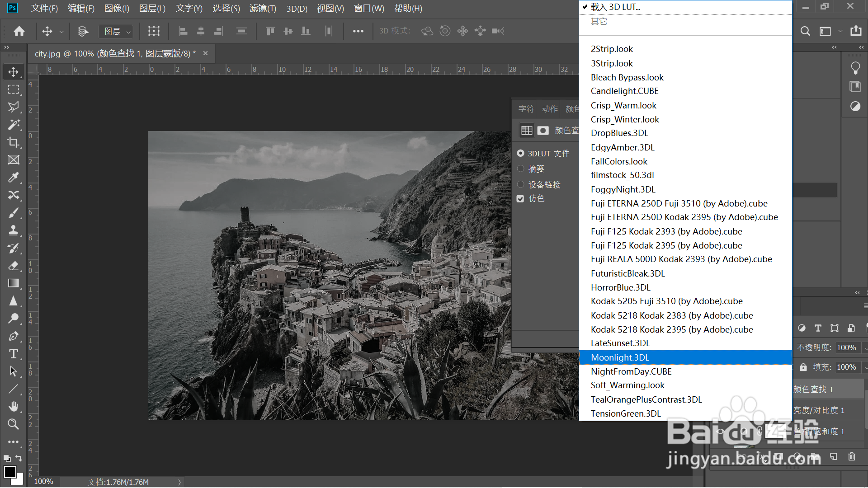868x488 pixels.
Task: Choose 载入 3D LUT... option
Action: pyautogui.click(x=615, y=7)
